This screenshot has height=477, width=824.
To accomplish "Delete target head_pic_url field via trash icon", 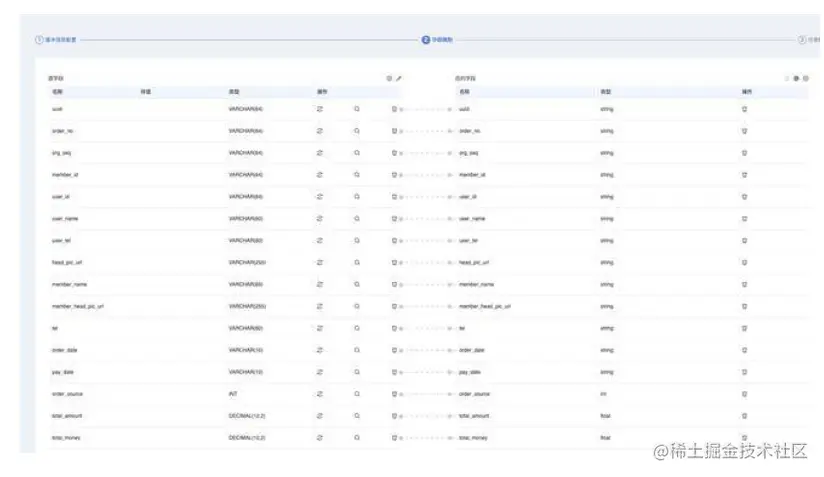I will click(744, 263).
